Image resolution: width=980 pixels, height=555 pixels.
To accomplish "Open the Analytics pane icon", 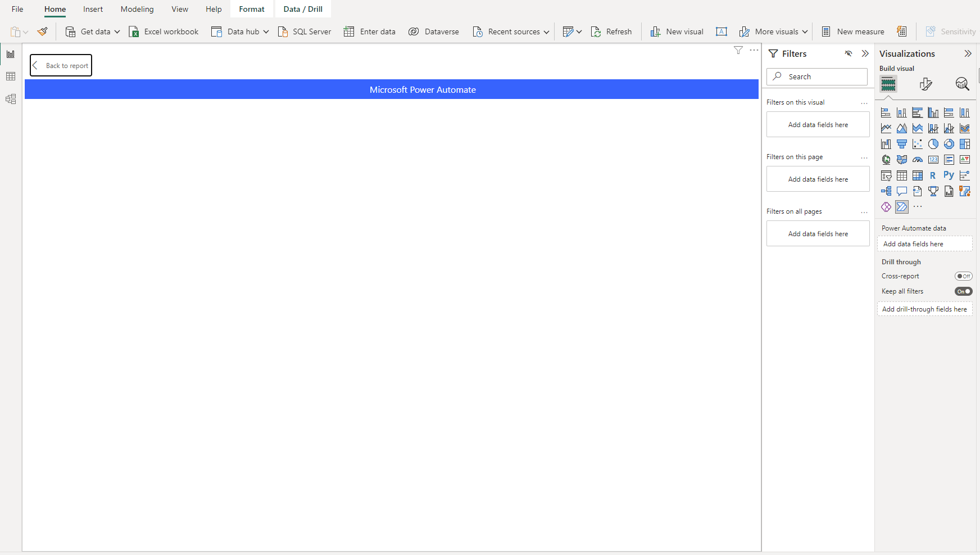I will point(963,84).
